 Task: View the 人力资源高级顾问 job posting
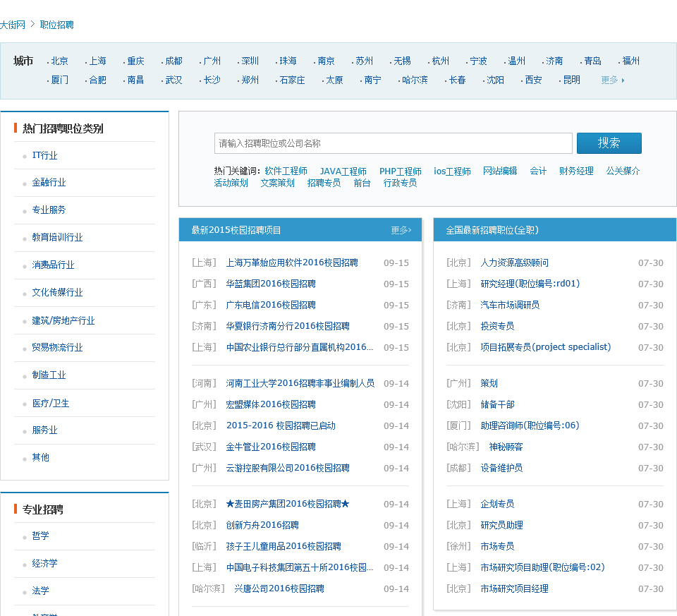tap(513, 262)
